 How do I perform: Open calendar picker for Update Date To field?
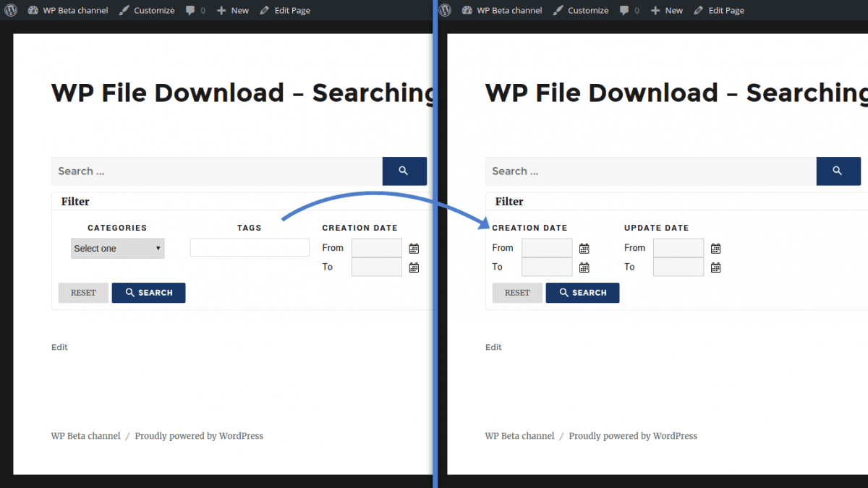click(715, 267)
